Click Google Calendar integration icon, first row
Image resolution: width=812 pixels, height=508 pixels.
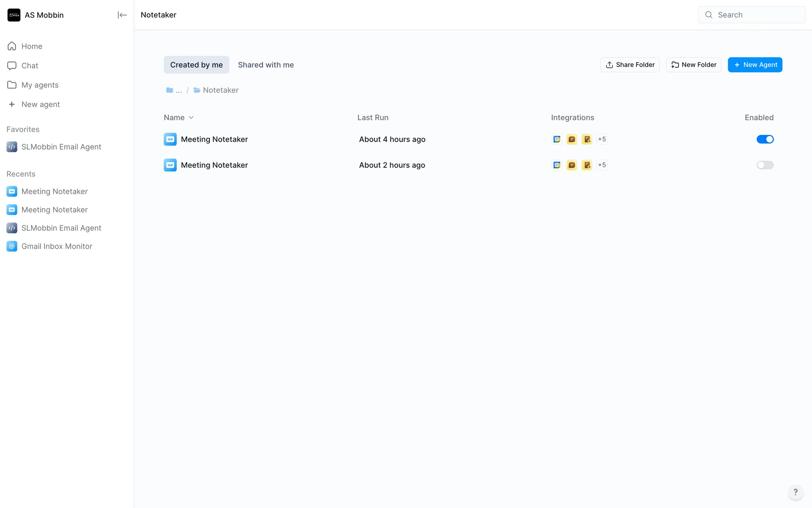click(x=557, y=139)
